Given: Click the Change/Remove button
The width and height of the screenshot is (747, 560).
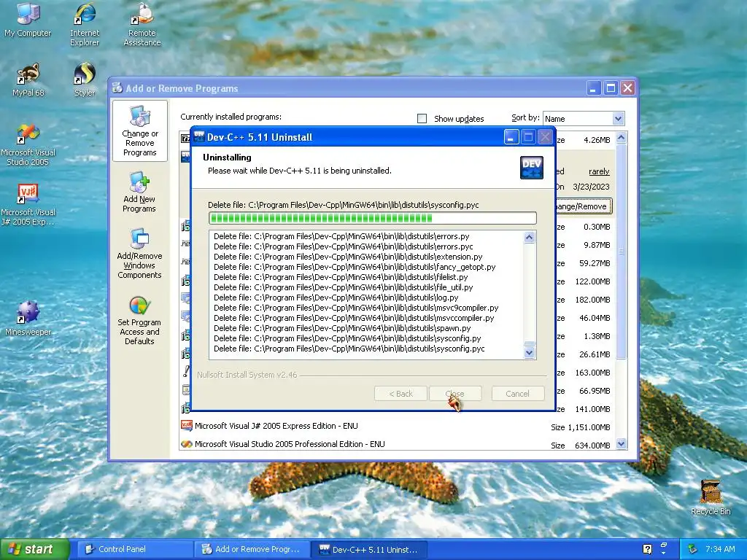Looking at the screenshot, I should point(583,206).
